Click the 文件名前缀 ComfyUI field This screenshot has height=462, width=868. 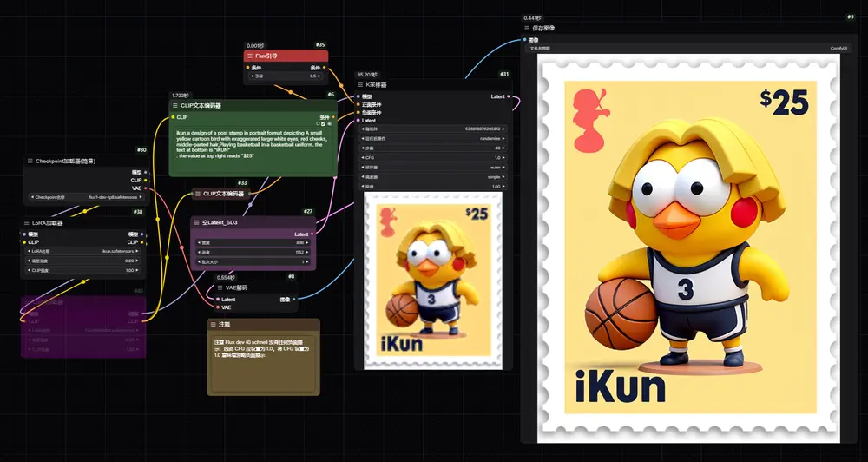tap(687, 48)
